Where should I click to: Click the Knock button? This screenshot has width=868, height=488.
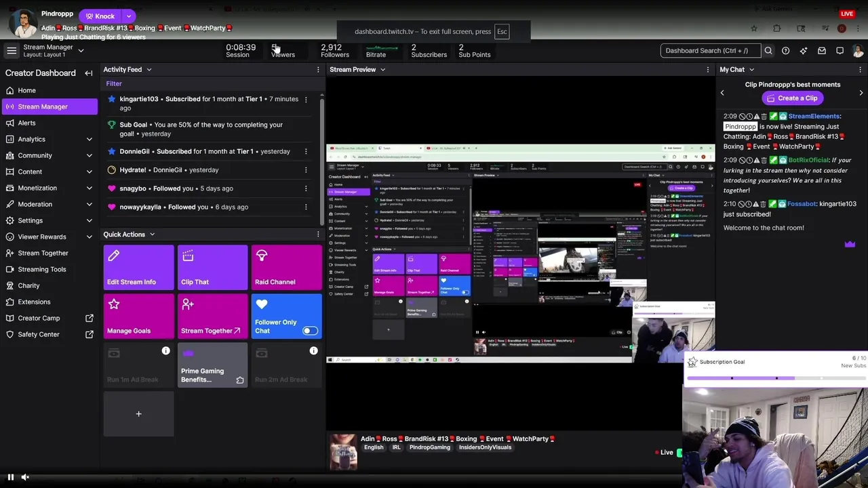(x=100, y=16)
